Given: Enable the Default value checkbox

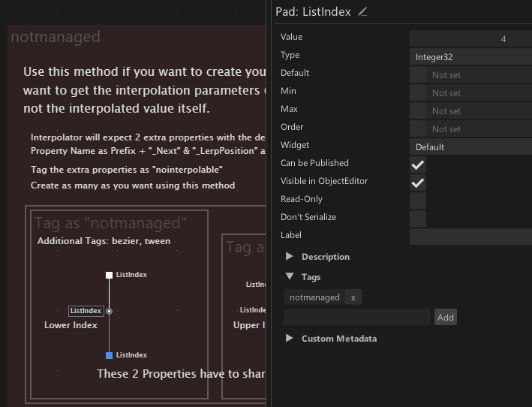Looking at the screenshot, I should point(418,74).
